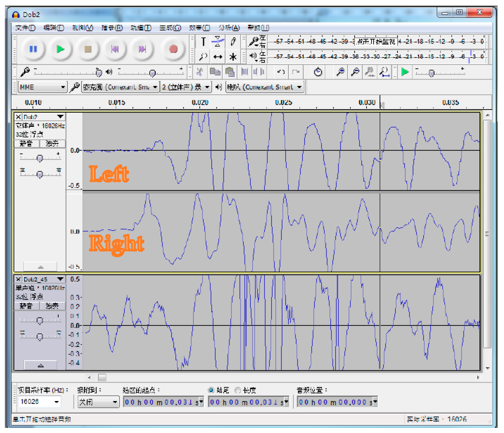
Task: Expand the project rate 16026 dropdown
Action: (57, 402)
